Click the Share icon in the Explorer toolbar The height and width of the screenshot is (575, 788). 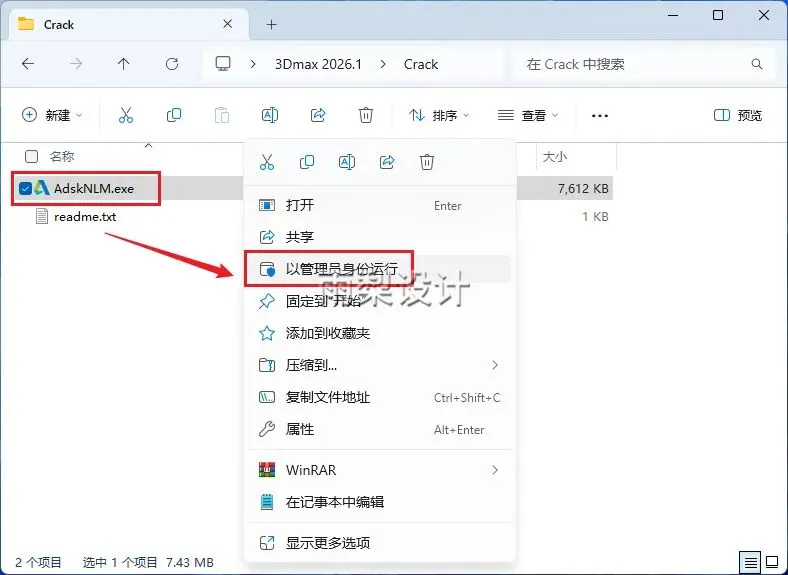(x=318, y=115)
